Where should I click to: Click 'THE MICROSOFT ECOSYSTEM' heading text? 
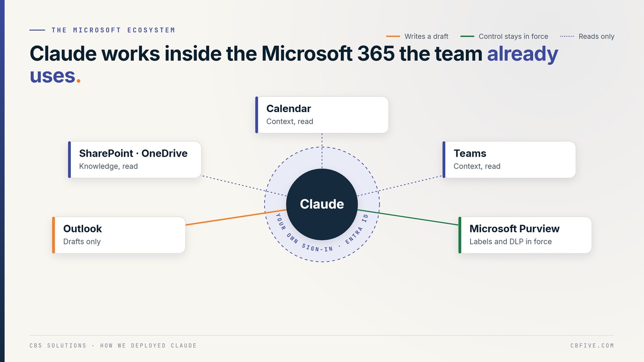click(x=113, y=30)
